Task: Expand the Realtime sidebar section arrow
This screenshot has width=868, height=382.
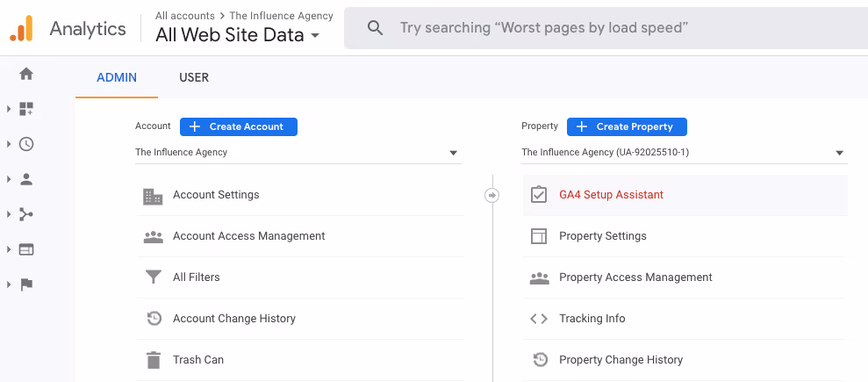Action: (9, 144)
